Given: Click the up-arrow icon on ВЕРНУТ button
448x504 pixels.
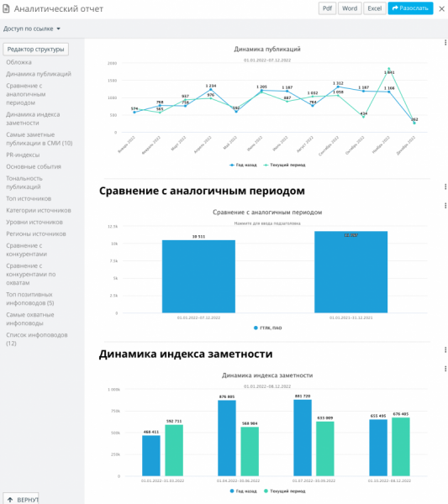Looking at the screenshot, I should point(10,500).
